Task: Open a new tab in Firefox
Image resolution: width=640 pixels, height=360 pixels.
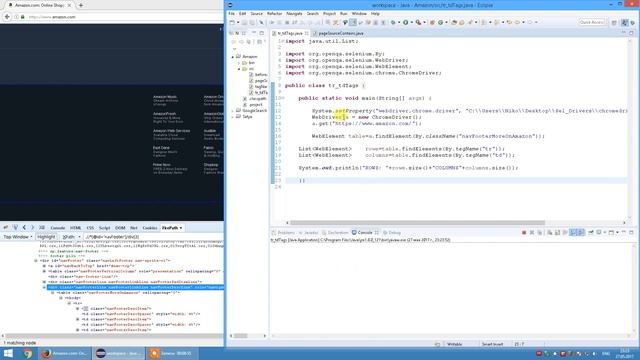Action: 81,5
